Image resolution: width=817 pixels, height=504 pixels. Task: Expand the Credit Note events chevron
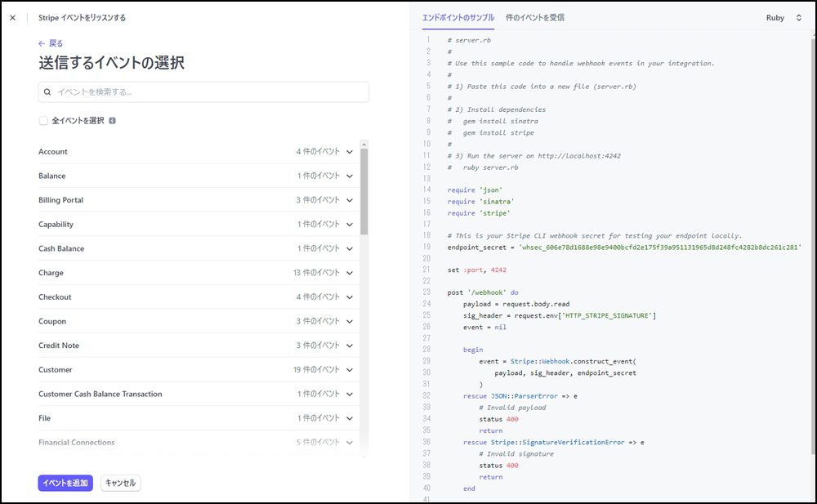pos(350,346)
